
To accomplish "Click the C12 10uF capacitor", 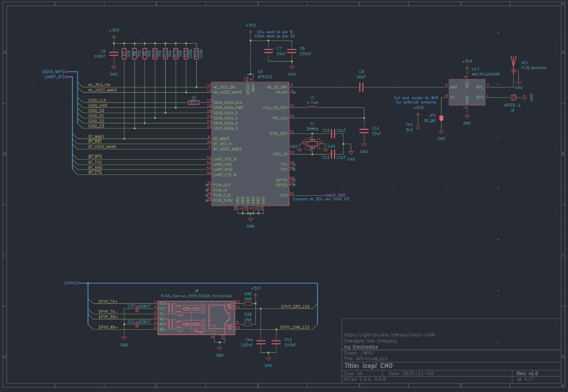I will coord(364,131).
